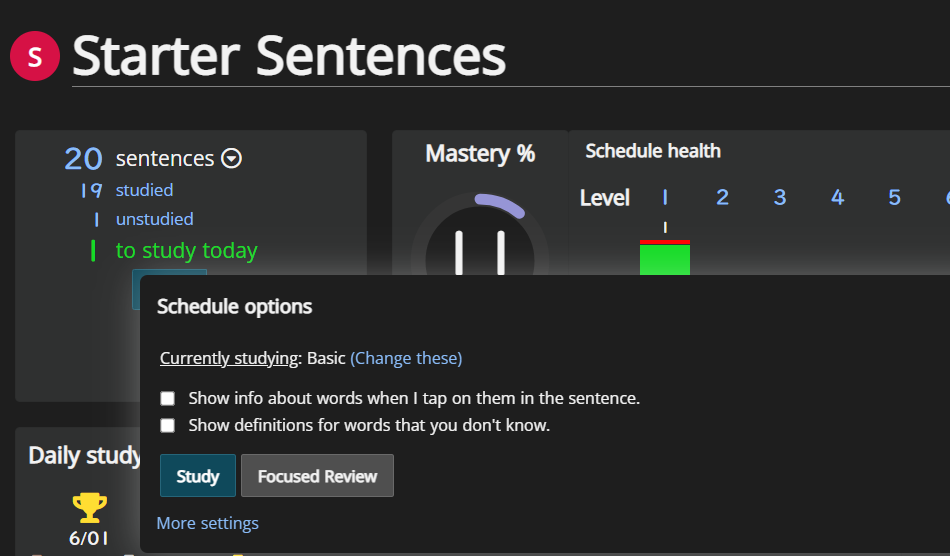Viewport: 950px width, 556px height.
Task: Open the More settings link
Action: click(208, 523)
